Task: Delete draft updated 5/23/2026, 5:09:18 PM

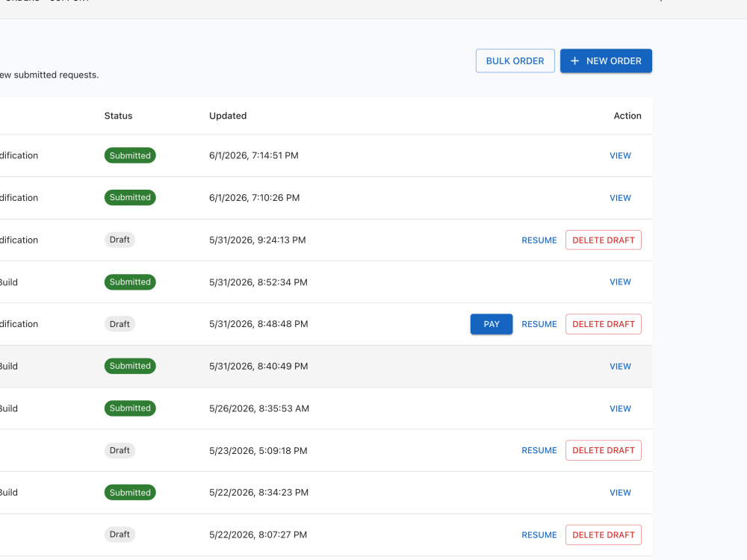Action: 603,450
